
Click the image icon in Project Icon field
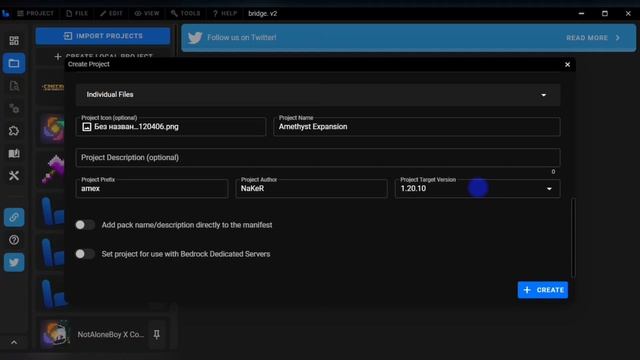[x=87, y=127]
